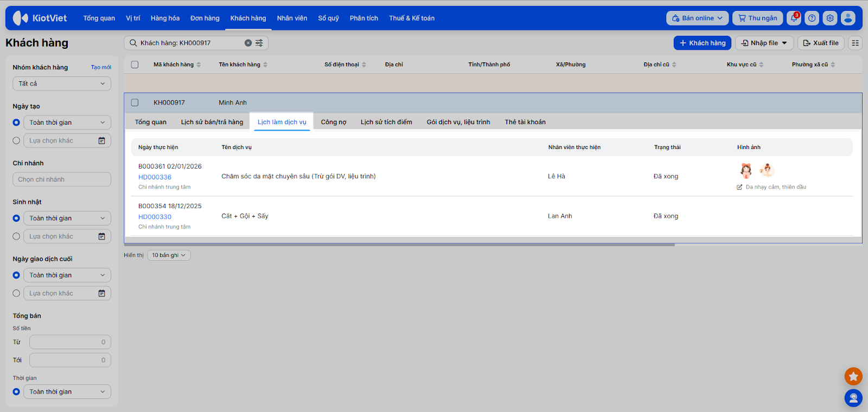This screenshot has width=868, height=412.
Task: Focus the Tổng bán 'Từ' amount field
Action: tap(70, 342)
